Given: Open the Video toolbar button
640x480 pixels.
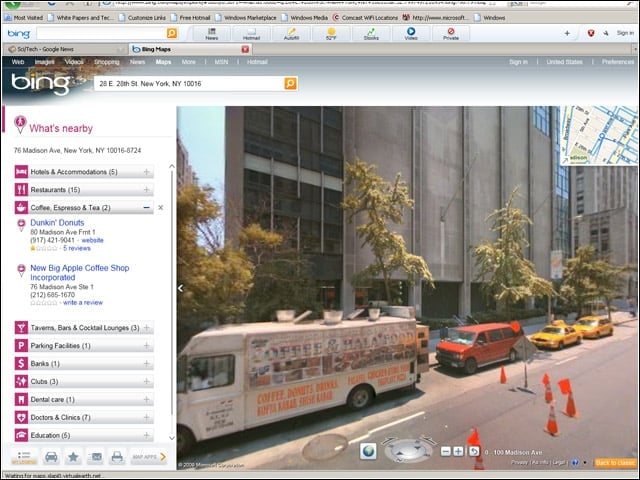Looking at the screenshot, I should 411,34.
